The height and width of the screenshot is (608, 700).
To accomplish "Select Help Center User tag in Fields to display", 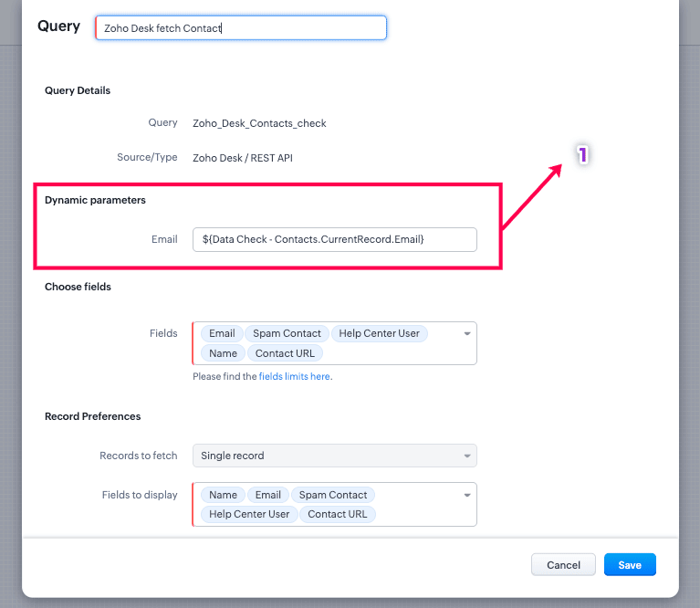I will pos(249,514).
